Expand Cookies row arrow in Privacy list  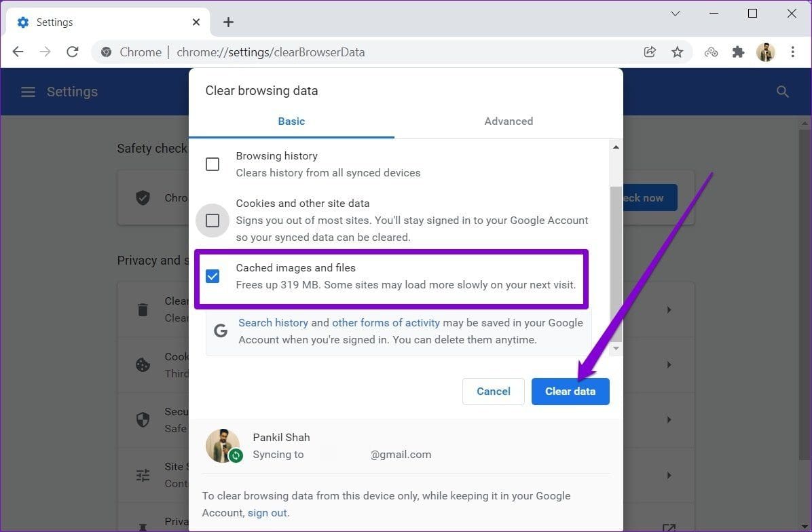pos(669,365)
